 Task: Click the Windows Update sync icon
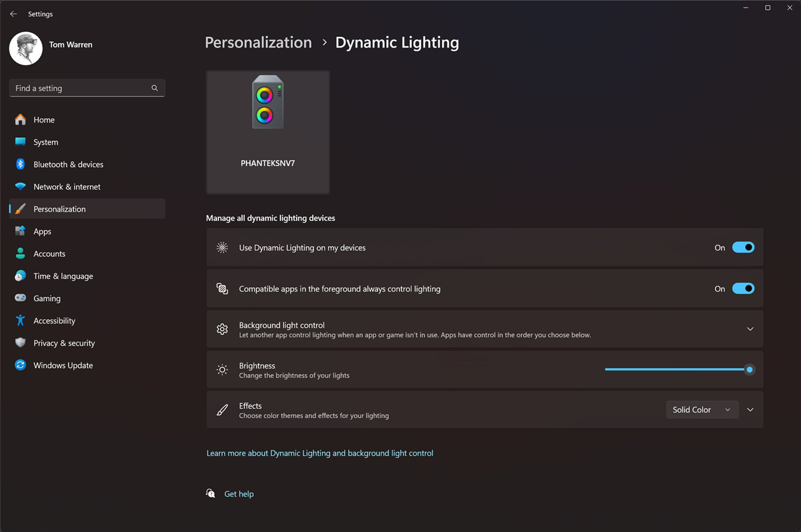[x=21, y=365]
